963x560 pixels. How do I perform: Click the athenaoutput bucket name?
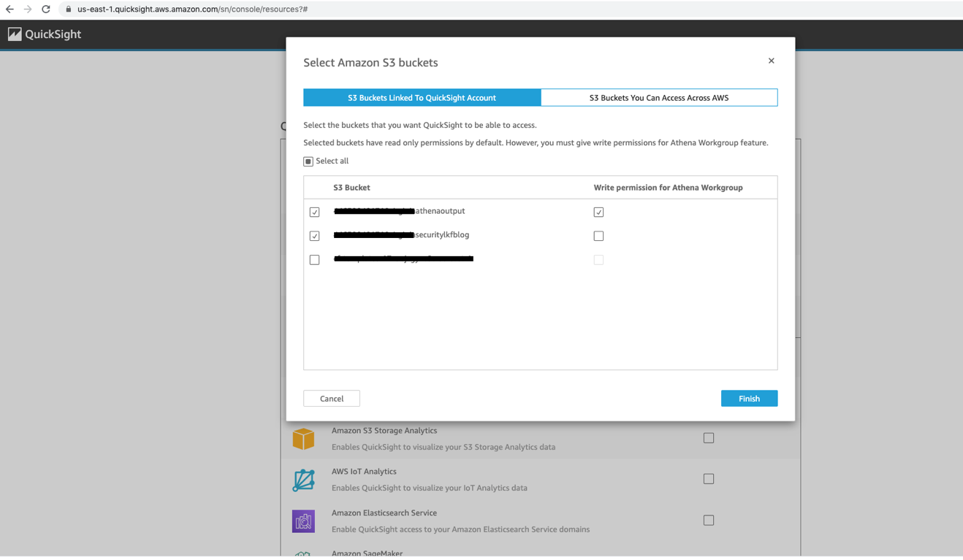click(x=399, y=211)
